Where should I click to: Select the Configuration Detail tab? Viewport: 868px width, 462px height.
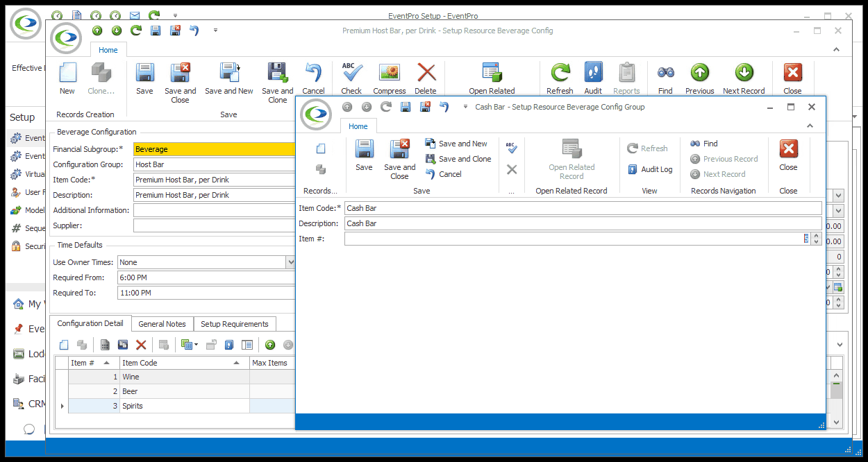tap(90, 323)
